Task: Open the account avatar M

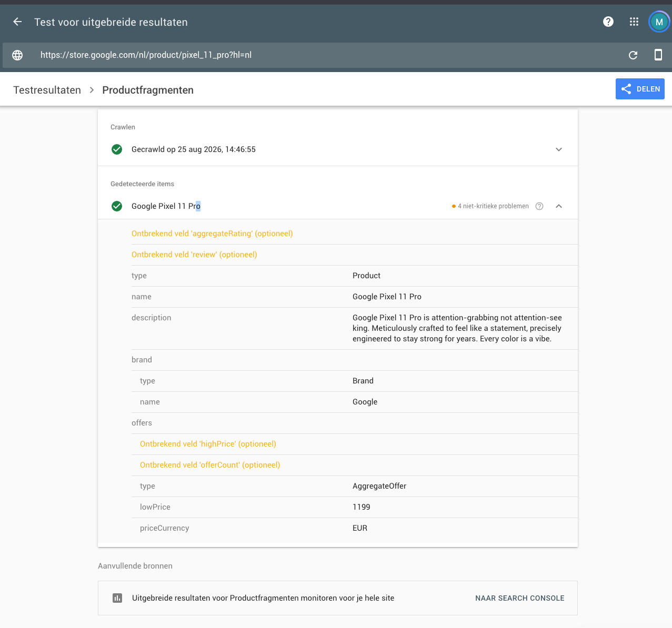Action: (x=659, y=22)
